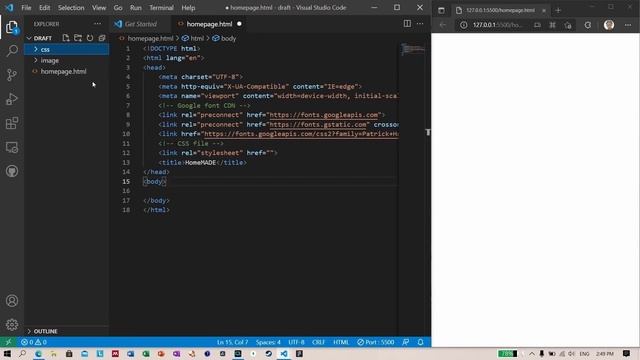640x360 pixels.
Task: Split the editor to the right
Action: tap(407, 24)
